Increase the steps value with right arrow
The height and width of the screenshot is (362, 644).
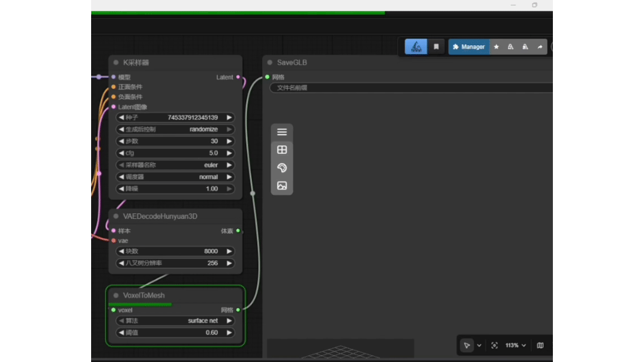tap(229, 141)
